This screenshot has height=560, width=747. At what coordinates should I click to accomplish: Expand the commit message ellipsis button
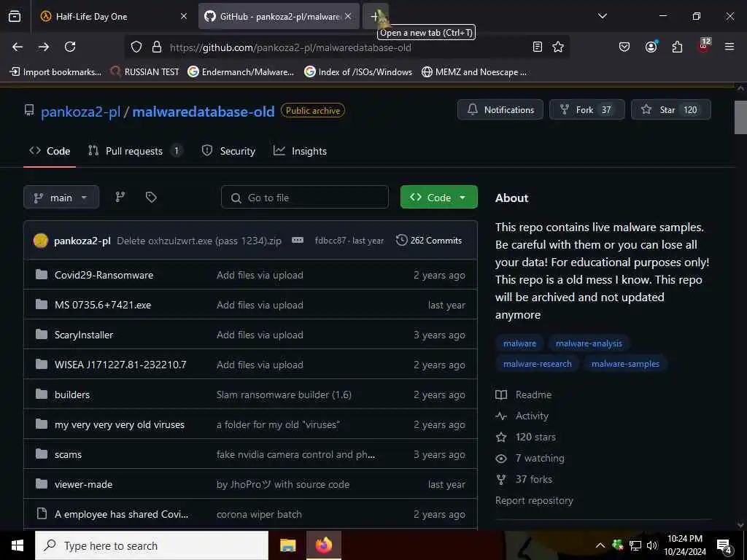[x=298, y=240]
